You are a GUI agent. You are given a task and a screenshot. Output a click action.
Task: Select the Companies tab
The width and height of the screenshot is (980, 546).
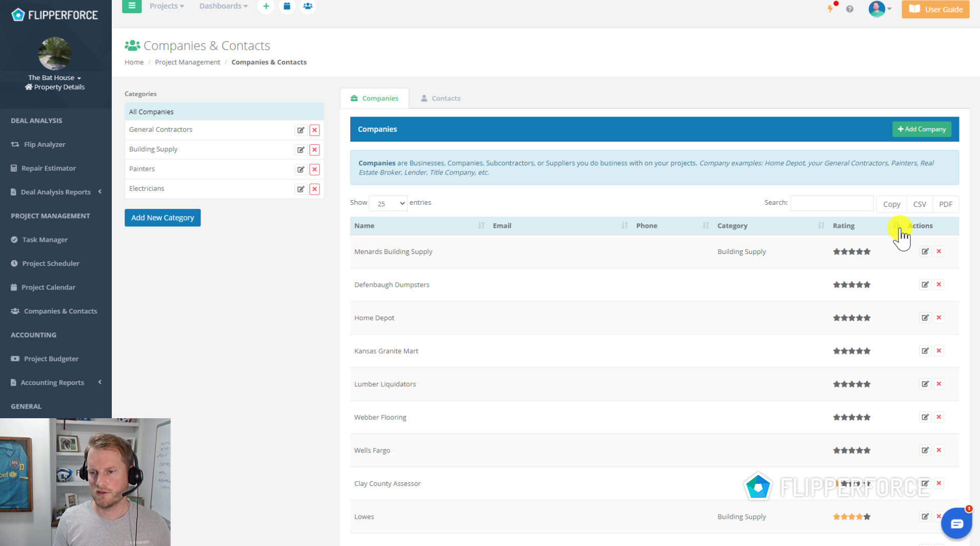coord(374,99)
